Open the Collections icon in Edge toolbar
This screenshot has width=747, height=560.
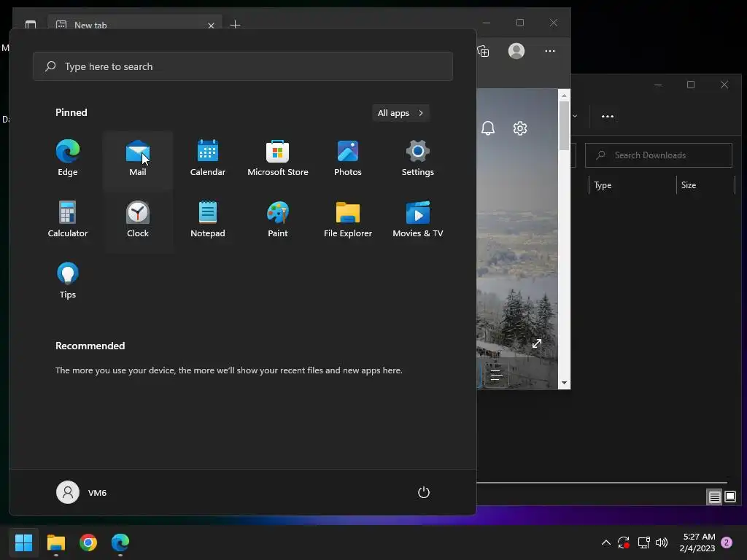[483, 51]
